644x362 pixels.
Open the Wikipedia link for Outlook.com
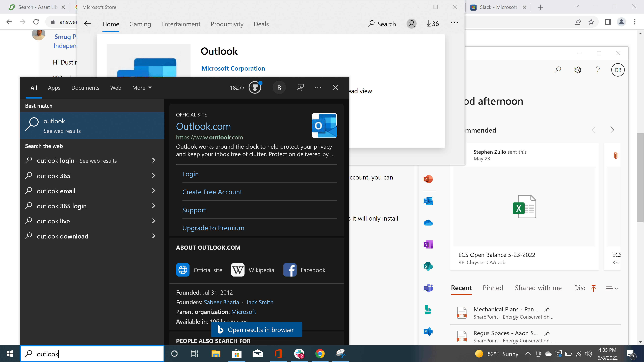[x=253, y=270]
